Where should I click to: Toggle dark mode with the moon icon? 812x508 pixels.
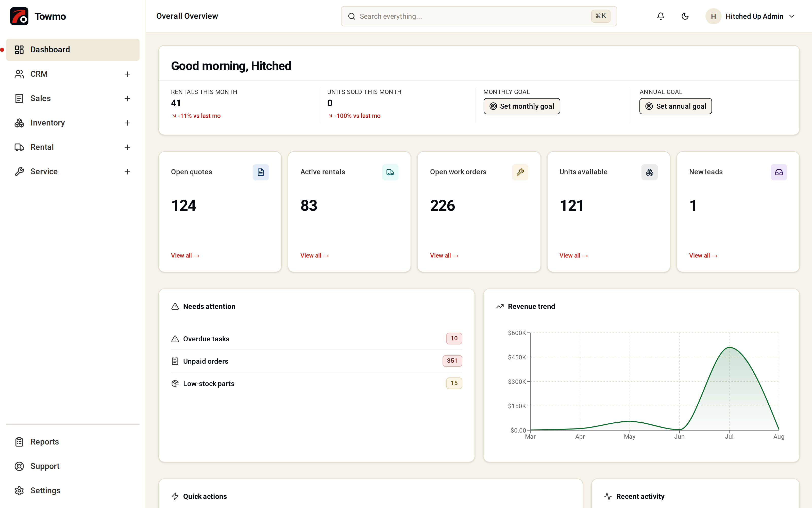click(685, 16)
